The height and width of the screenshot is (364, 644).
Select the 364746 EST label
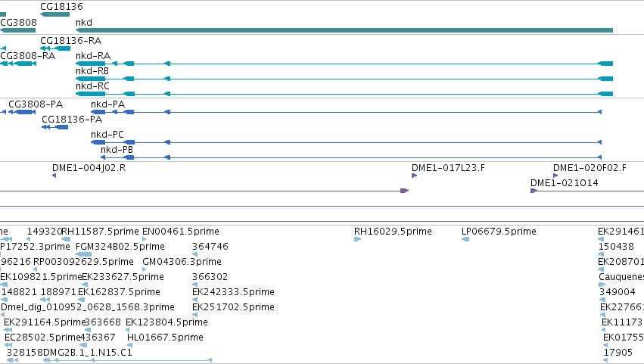click(210, 247)
